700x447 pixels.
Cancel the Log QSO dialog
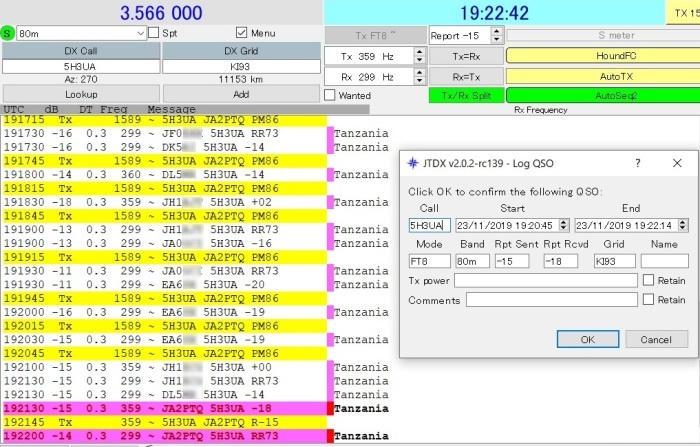[x=656, y=339]
